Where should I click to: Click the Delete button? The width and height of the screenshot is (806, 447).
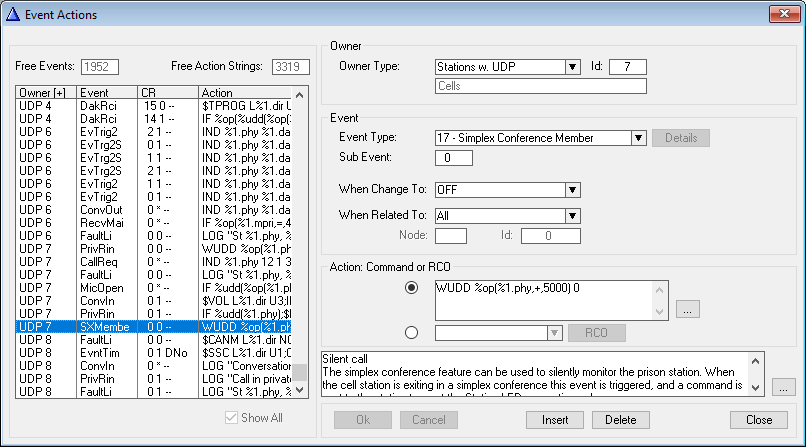point(620,419)
